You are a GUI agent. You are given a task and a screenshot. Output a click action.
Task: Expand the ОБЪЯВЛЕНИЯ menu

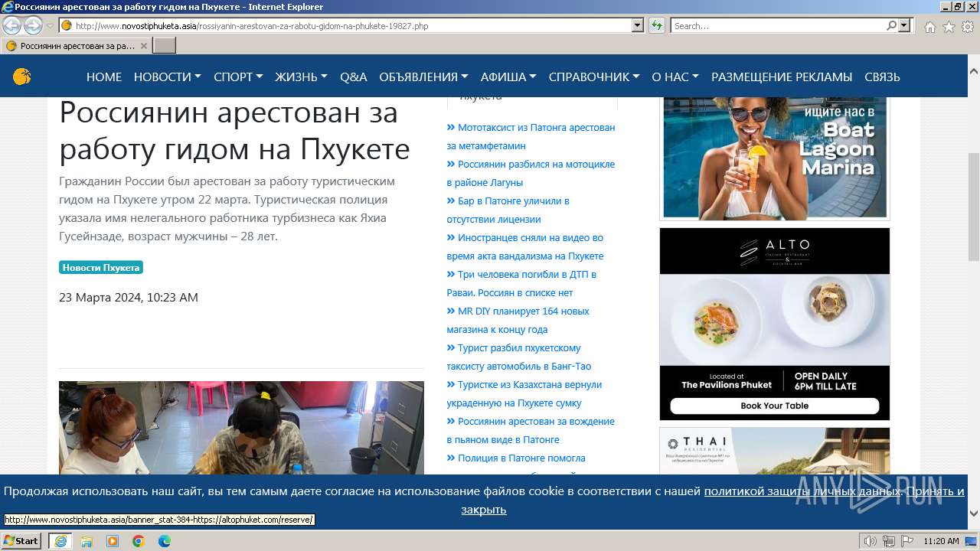(423, 77)
